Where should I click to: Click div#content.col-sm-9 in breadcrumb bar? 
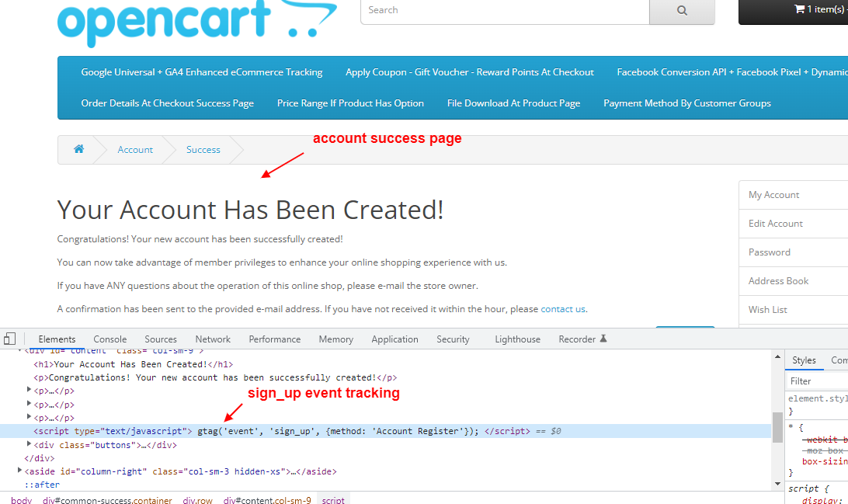pyautogui.click(x=267, y=500)
